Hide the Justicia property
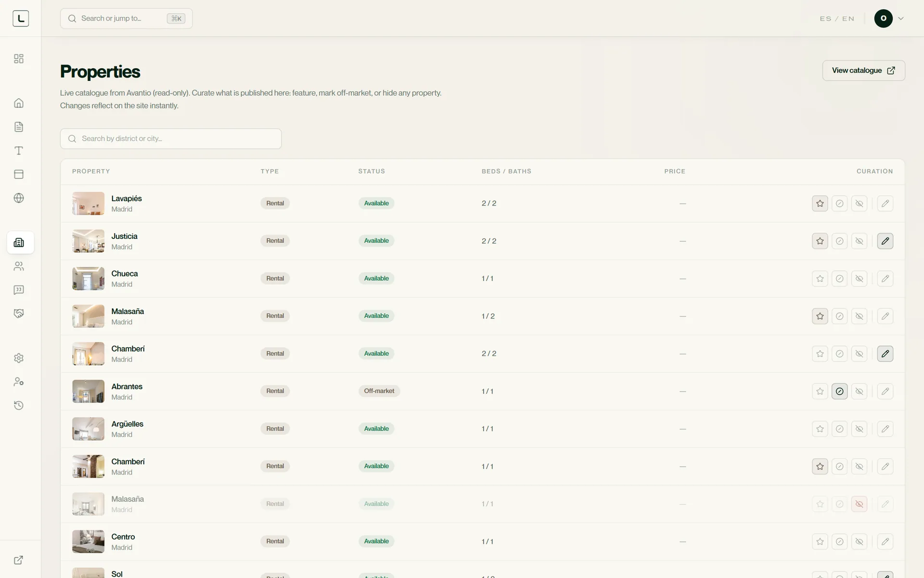This screenshot has width=924, height=578. (x=859, y=241)
